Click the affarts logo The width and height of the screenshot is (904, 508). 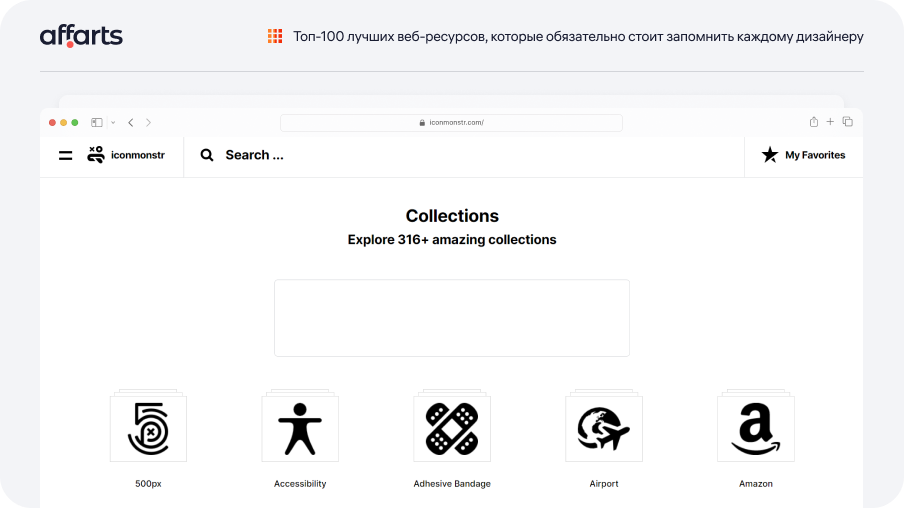point(81,36)
